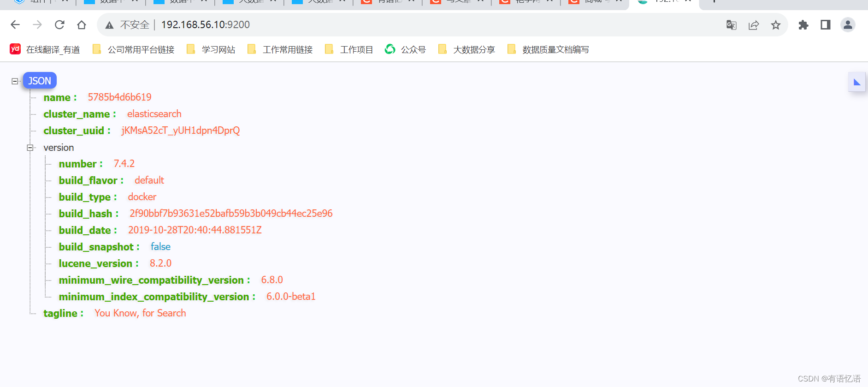Click the blue JSON badge

[40, 81]
